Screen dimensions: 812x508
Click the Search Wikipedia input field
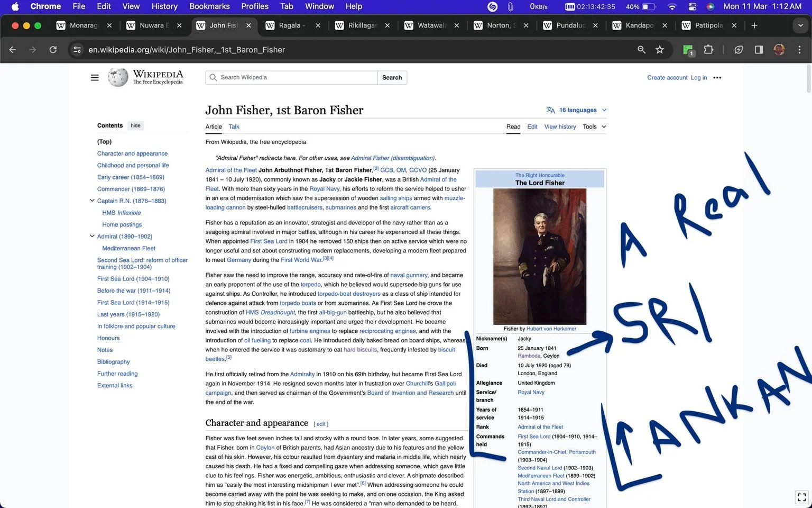(x=292, y=77)
